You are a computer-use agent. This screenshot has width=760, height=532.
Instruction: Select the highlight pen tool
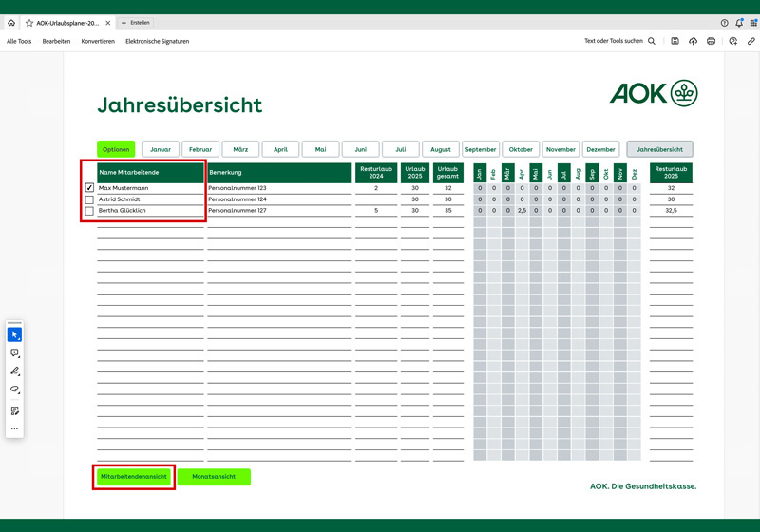tap(14, 371)
